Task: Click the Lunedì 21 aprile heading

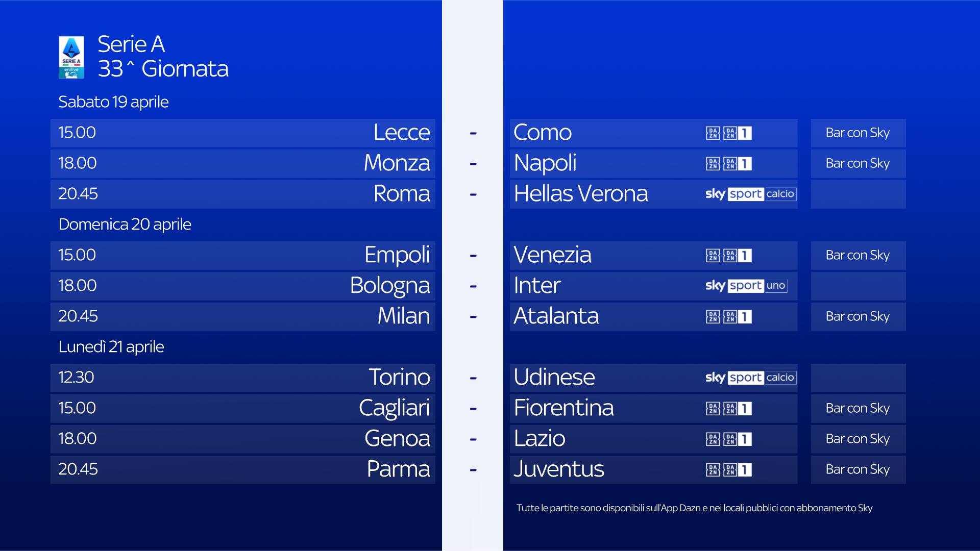Action: coord(111,347)
